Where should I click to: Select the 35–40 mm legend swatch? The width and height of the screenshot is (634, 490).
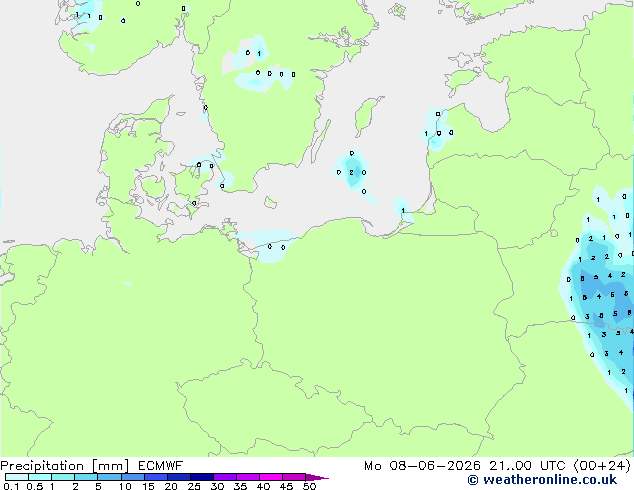(x=248, y=477)
